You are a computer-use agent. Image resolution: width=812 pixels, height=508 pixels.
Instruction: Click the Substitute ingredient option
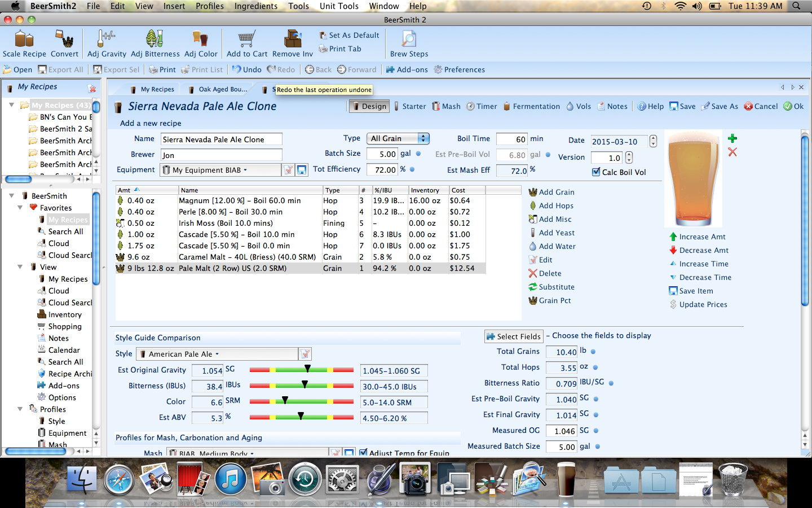pos(551,287)
